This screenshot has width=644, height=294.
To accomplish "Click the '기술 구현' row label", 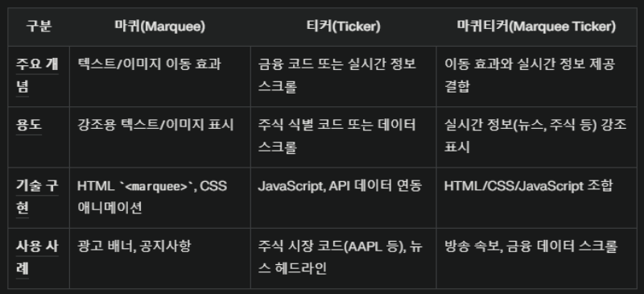I will 39,197.
